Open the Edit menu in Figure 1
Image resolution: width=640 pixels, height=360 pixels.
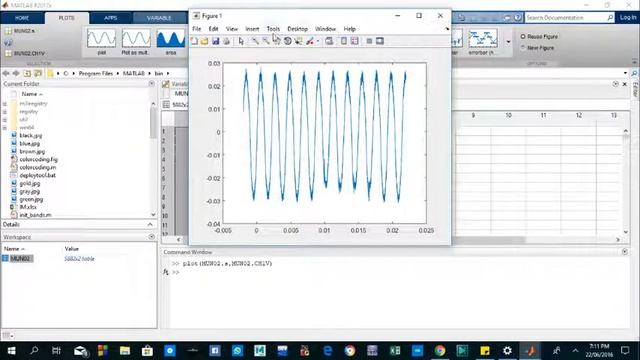click(213, 29)
